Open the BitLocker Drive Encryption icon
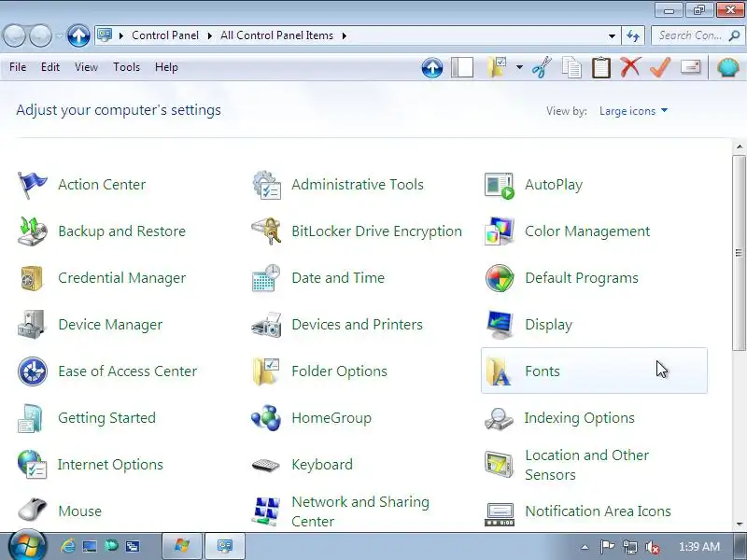Viewport: 747px width, 560px height. [266, 231]
